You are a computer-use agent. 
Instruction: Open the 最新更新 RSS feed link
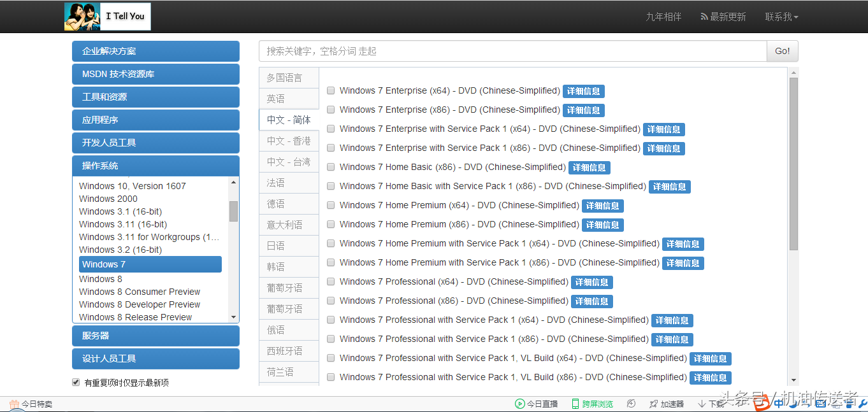pos(723,17)
